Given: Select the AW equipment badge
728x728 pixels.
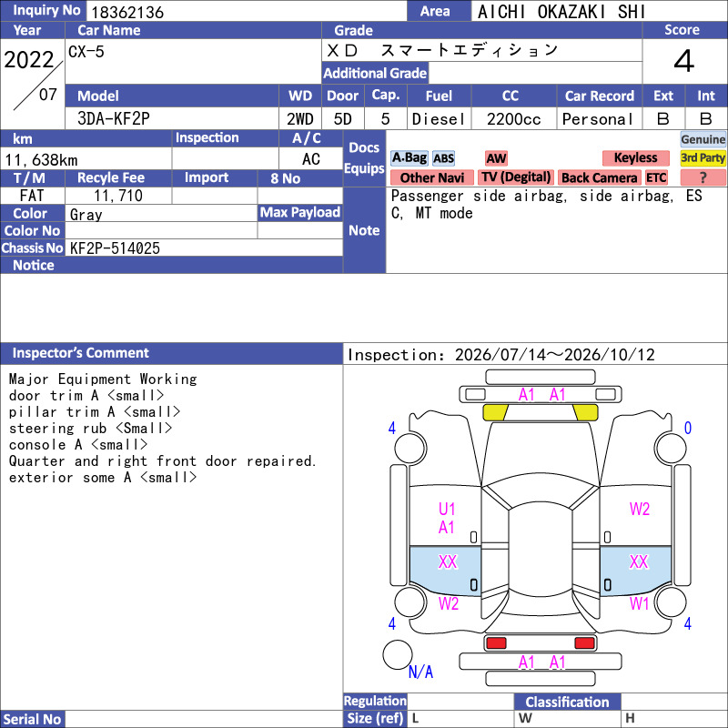Looking at the screenshot, I should pyautogui.click(x=496, y=158).
